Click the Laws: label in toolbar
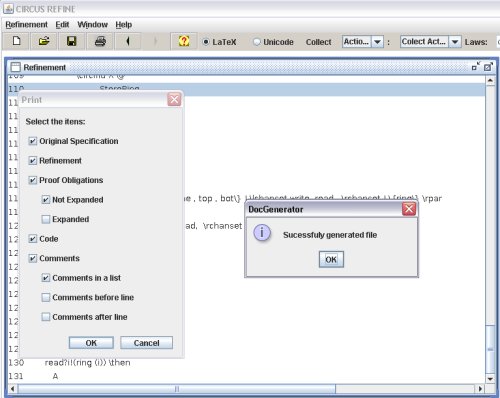500x398 pixels. (476, 42)
